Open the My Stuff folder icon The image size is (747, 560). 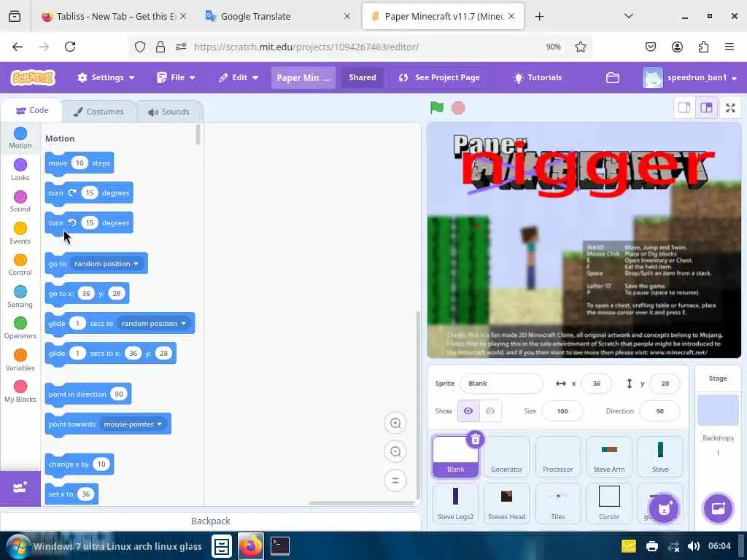coord(613,77)
